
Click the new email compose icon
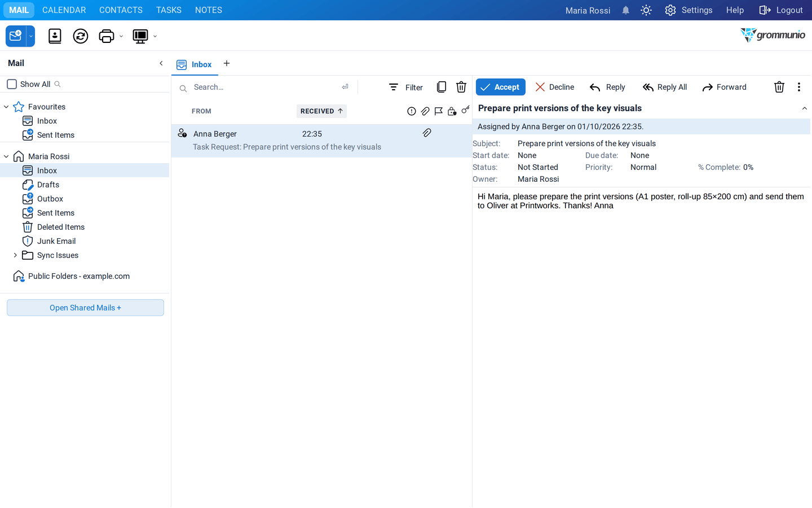coord(16,36)
